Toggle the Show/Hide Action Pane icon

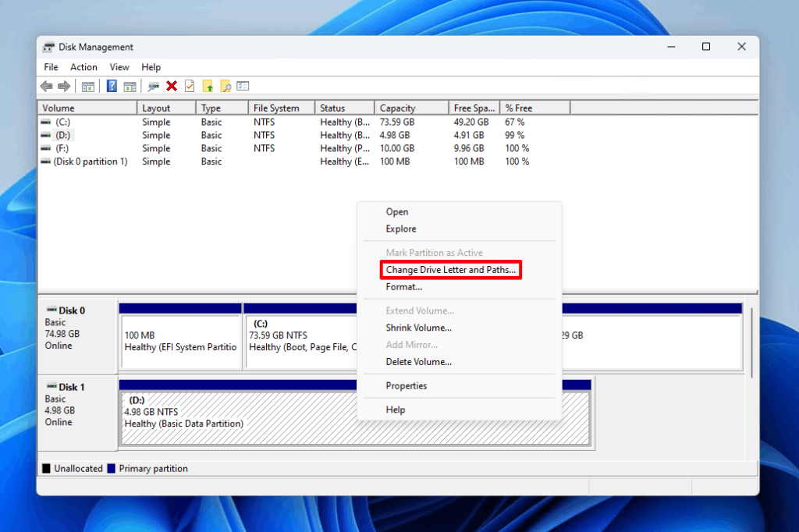130,87
